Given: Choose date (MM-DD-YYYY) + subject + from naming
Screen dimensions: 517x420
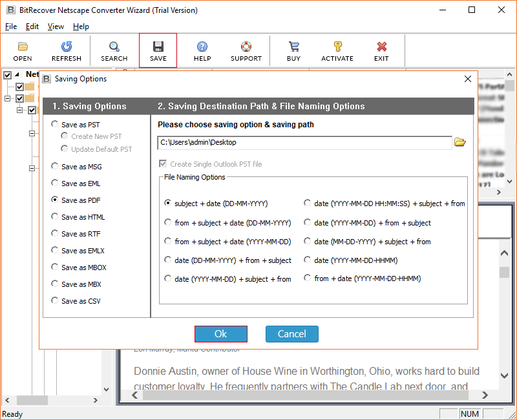Looking at the screenshot, I should point(367,242).
